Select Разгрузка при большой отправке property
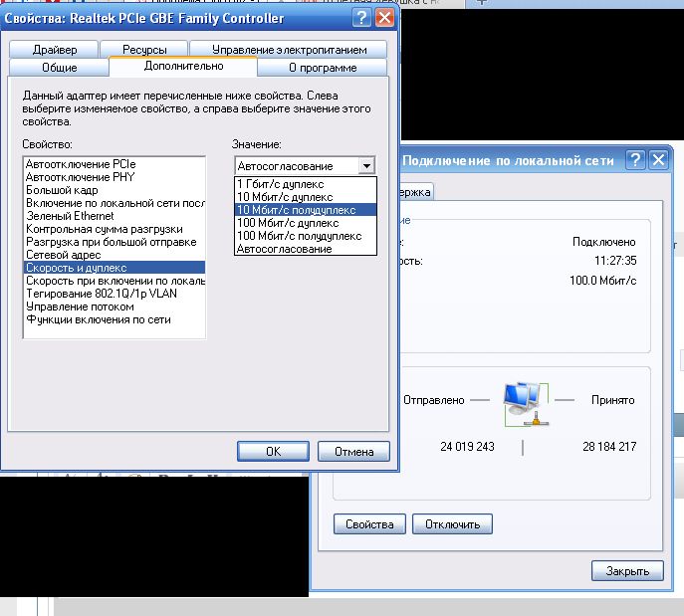The width and height of the screenshot is (684, 616). coord(114,242)
